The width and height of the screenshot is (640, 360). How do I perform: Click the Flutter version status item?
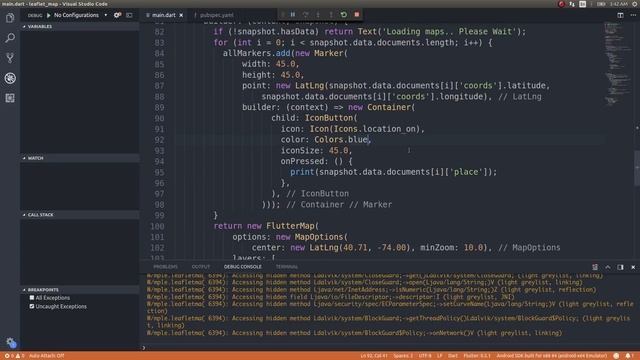[477, 356]
